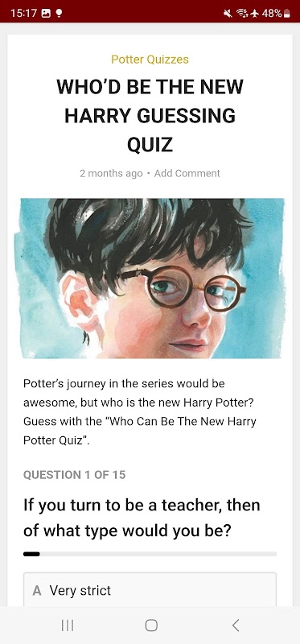Tap the muted sound status icon
300x644 pixels.
(x=228, y=14)
